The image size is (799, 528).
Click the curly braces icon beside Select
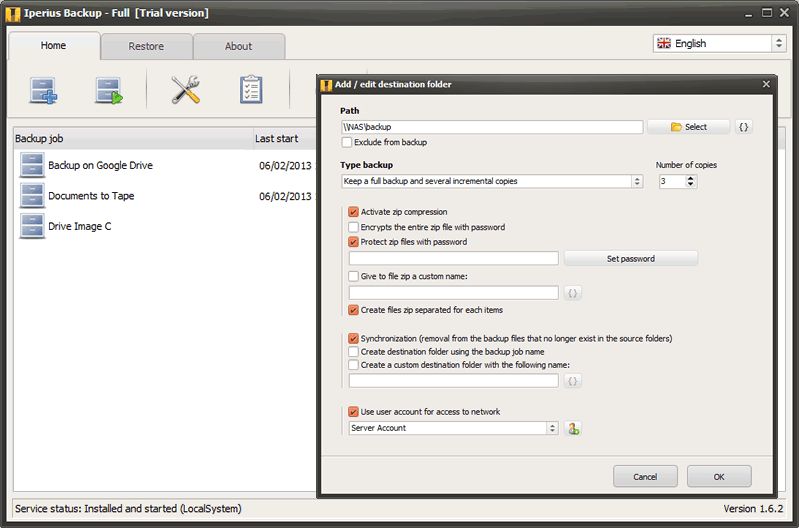pos(744,127)
